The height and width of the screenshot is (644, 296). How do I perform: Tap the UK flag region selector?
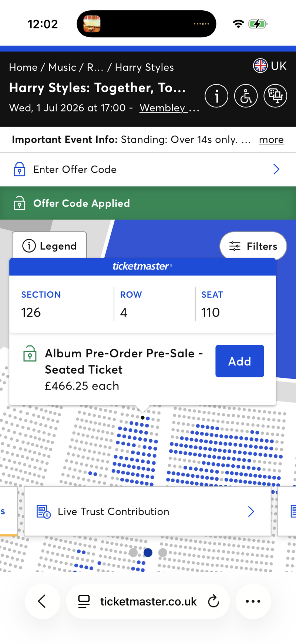coord(270,66)
